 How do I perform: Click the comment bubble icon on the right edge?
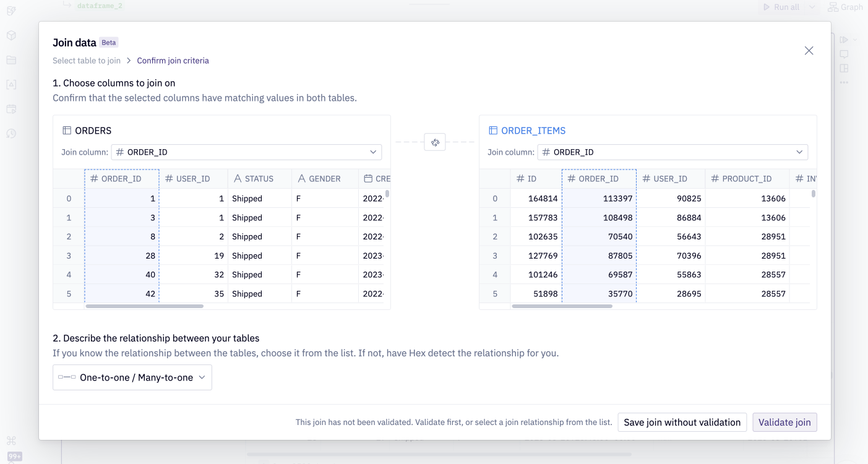(x=843, y=54)
